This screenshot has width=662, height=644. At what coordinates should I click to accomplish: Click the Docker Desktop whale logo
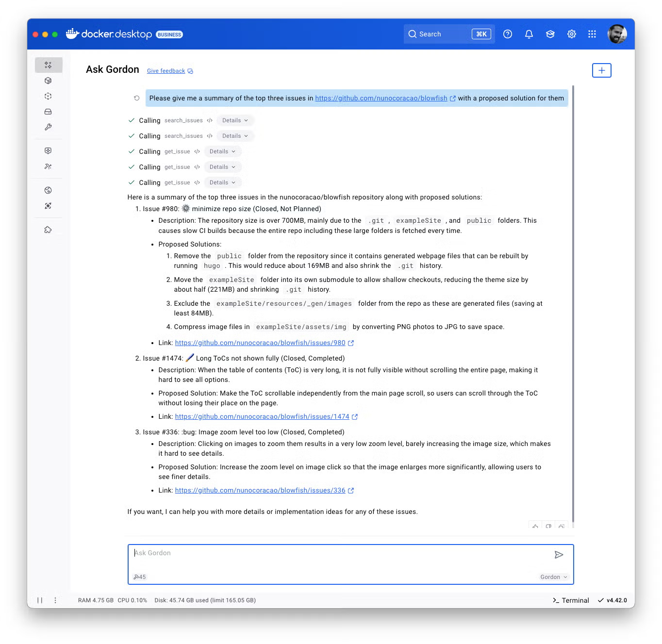click(72, 33)
